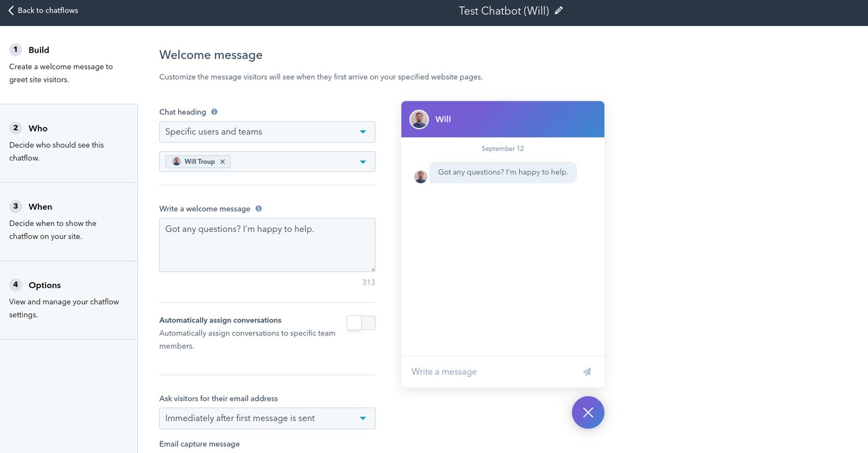
Task: Switch to the When step
Action: click(40, 206)
